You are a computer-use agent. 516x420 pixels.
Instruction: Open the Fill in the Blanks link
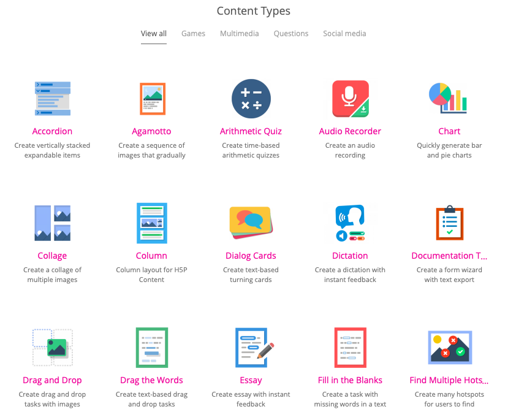point(350,380)
